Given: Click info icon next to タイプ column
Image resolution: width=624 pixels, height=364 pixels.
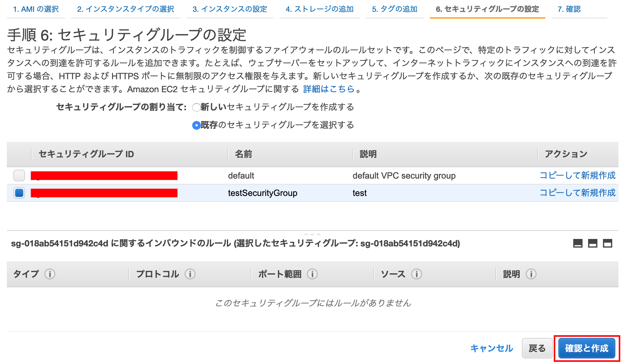Looking at the screenshot, I should pos(50,274).
